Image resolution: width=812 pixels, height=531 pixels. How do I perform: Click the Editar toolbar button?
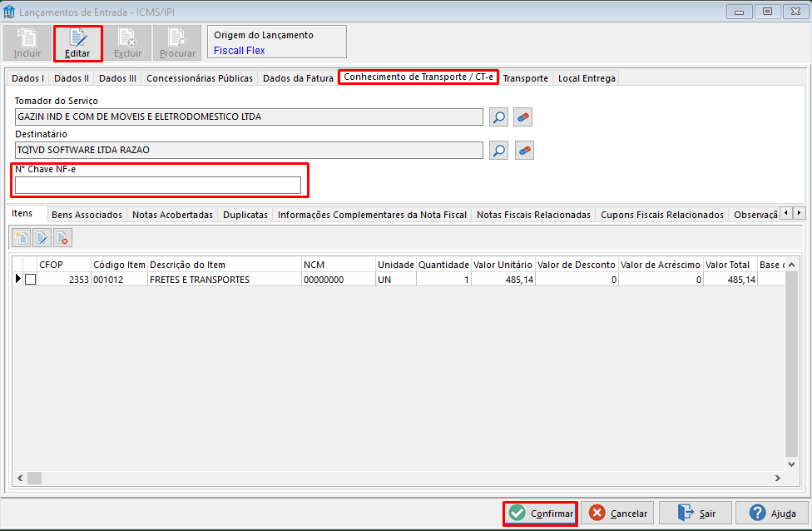77,43
